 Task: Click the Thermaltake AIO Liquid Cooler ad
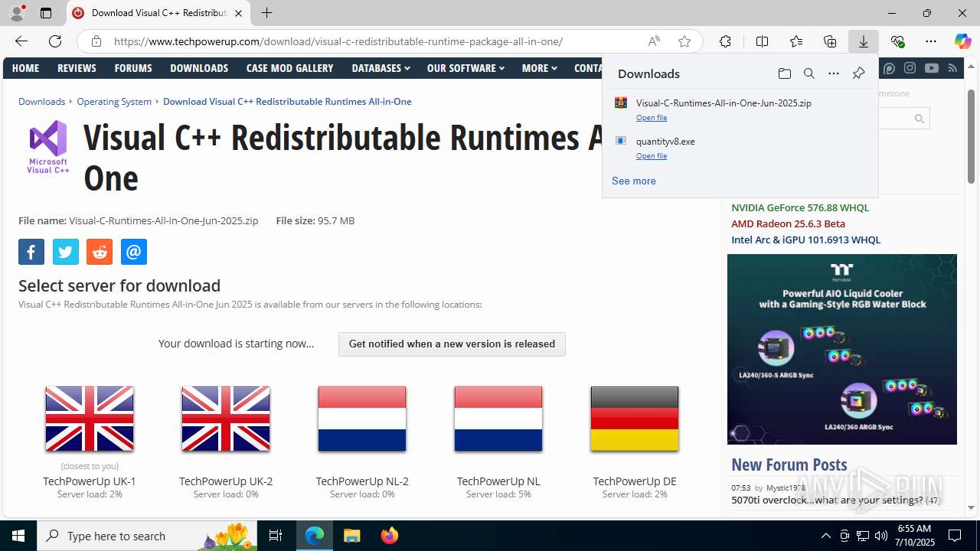click(842, 349)
